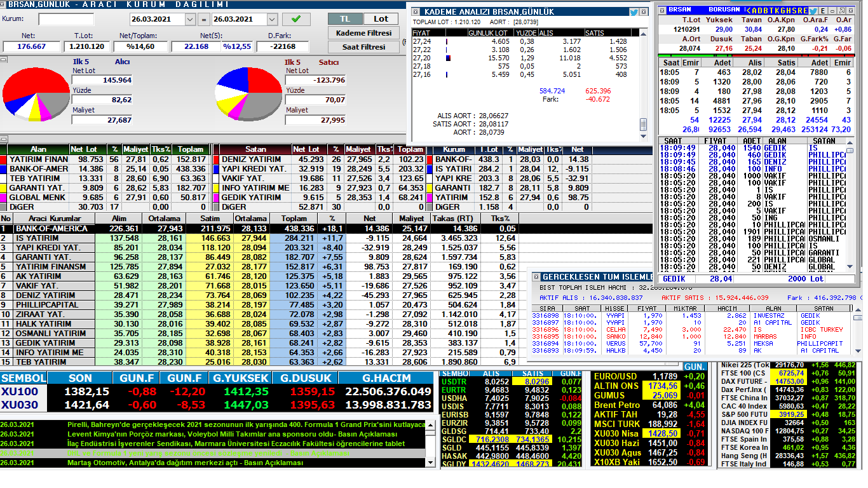The height and width of the screenshot is (488, 868).
Task: Sort by Araci Kurumlar column header
Action: pyautogui.click(x=55, y=219)
